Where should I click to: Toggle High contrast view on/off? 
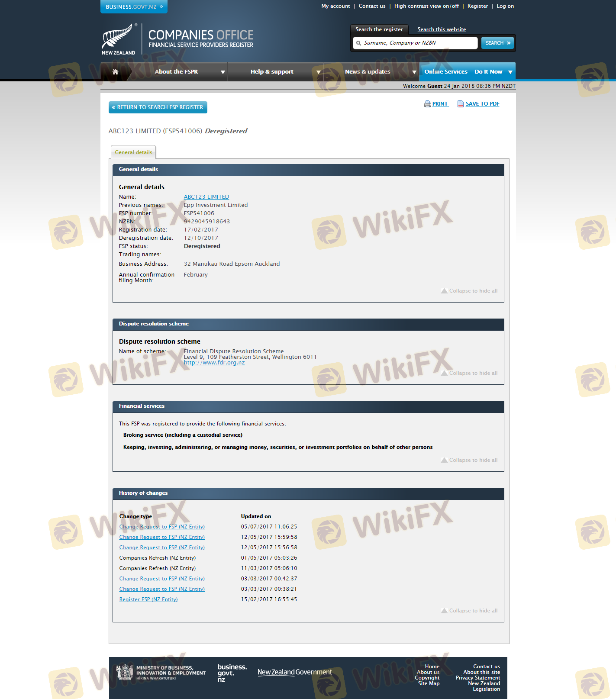point(426,6)
